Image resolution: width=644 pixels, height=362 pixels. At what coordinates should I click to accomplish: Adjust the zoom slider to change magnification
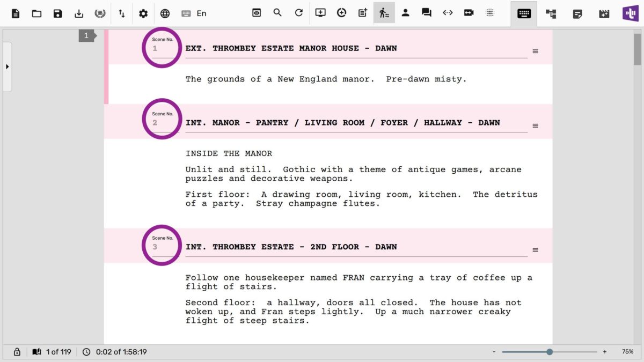550,352
